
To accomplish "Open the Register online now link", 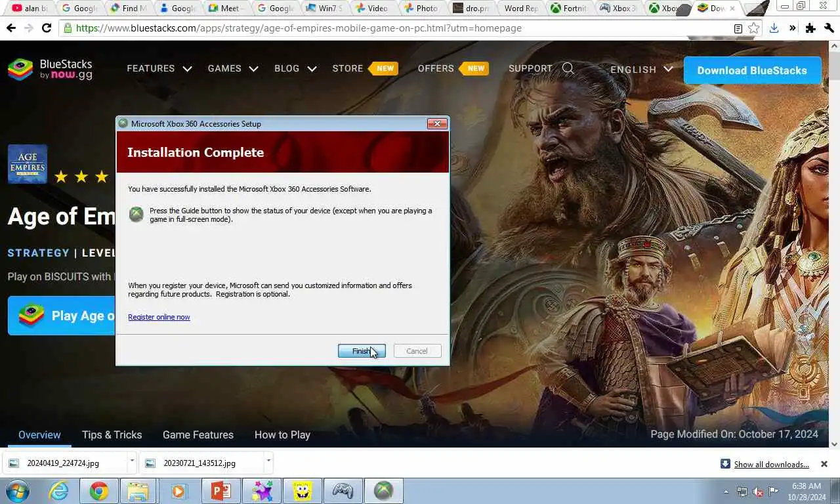I will (x=159, y=317).
